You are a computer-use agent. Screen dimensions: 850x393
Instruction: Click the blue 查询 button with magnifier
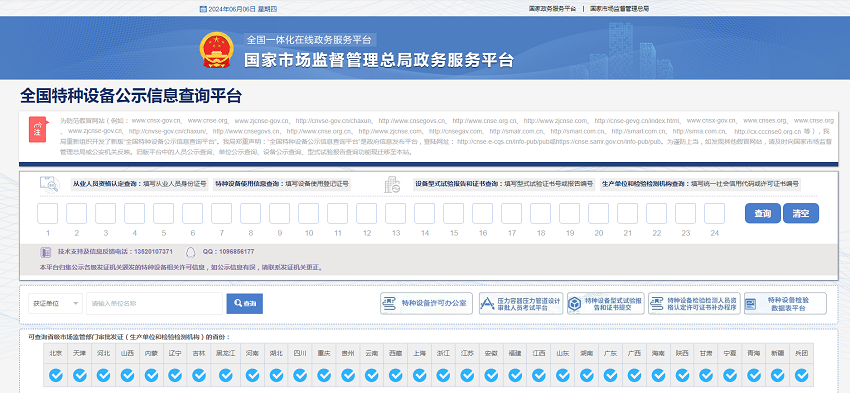click(x=244, y=304)
